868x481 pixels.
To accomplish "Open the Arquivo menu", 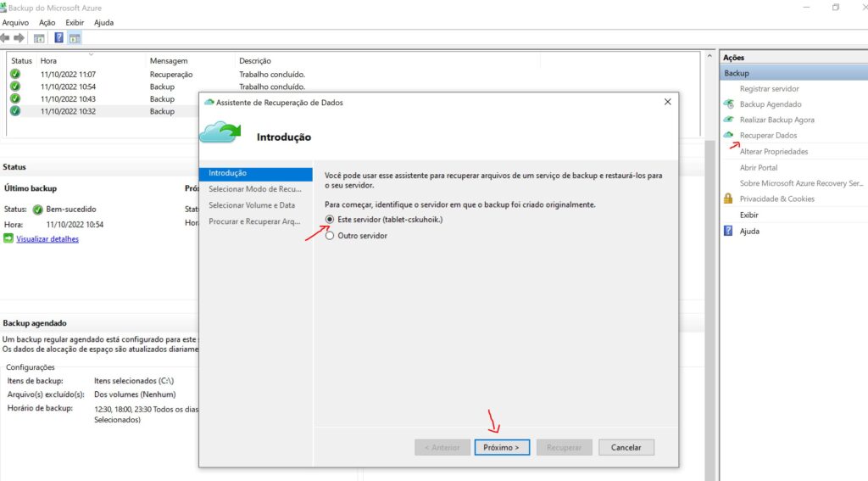I will (15, 23).
